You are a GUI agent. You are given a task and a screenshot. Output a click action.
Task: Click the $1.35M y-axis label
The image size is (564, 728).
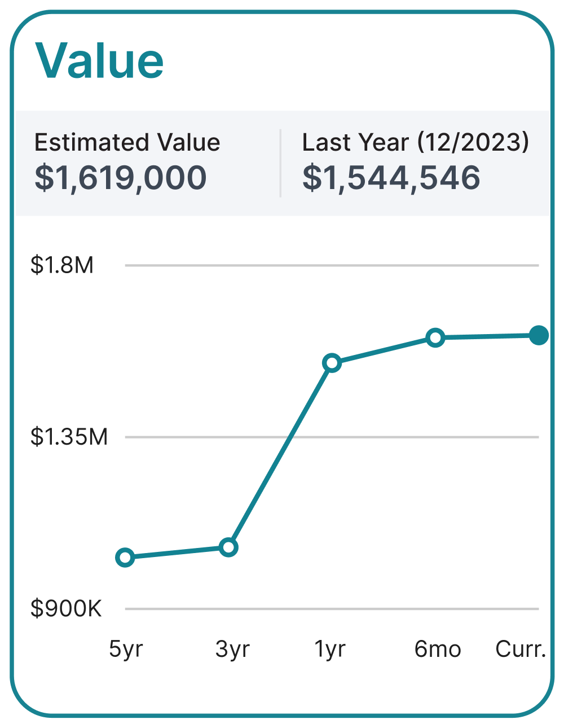pos(69,437)
